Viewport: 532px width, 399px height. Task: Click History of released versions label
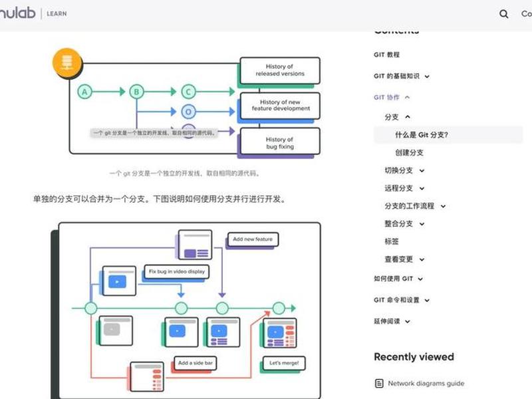tap(280, 70)
